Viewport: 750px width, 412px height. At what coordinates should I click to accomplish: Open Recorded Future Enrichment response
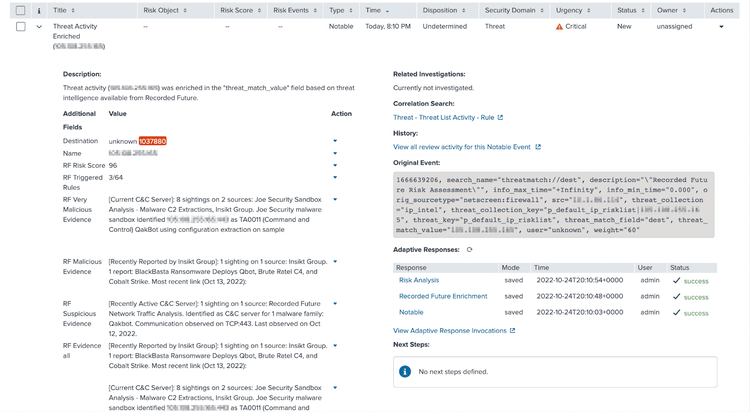(443, 297)
